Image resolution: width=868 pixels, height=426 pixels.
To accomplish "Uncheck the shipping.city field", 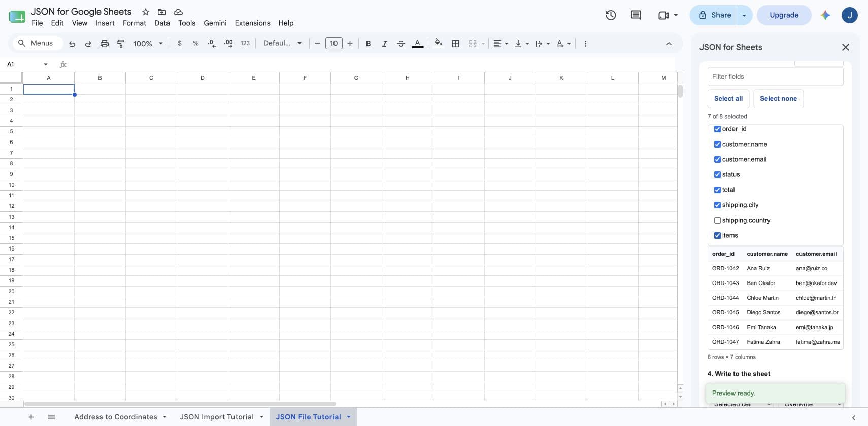I will pyautogui.click(x=717, y=205).
